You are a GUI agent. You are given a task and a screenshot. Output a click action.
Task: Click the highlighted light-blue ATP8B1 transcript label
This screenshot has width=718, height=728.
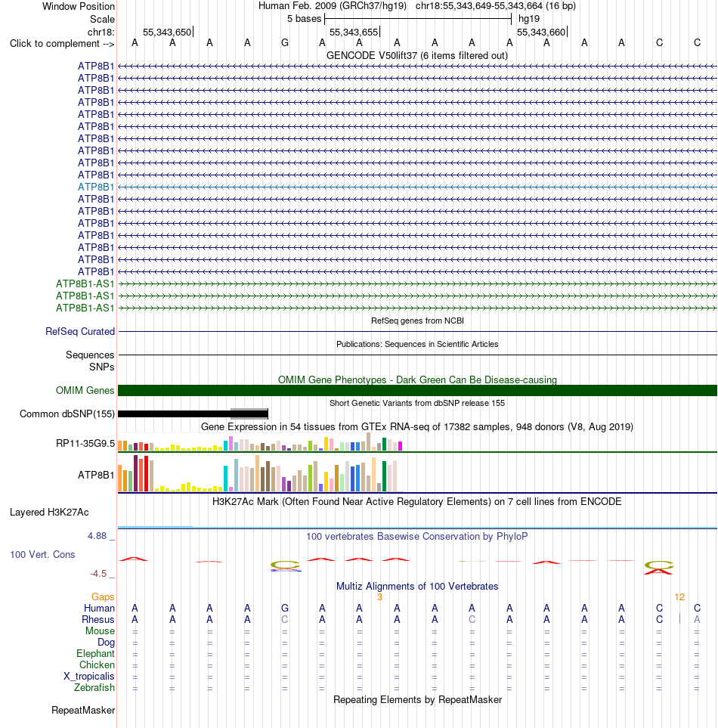(x=96, y=187)
